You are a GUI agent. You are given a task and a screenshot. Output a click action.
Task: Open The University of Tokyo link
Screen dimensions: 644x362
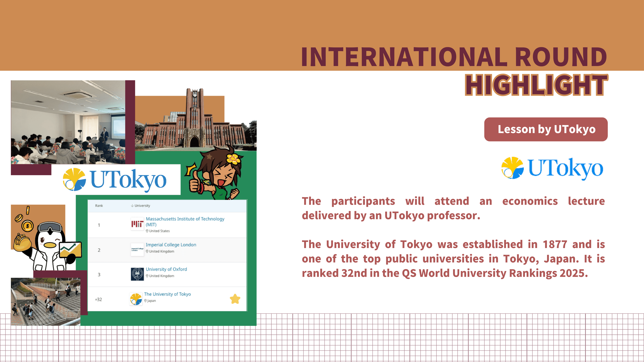[x=167, y=294]
